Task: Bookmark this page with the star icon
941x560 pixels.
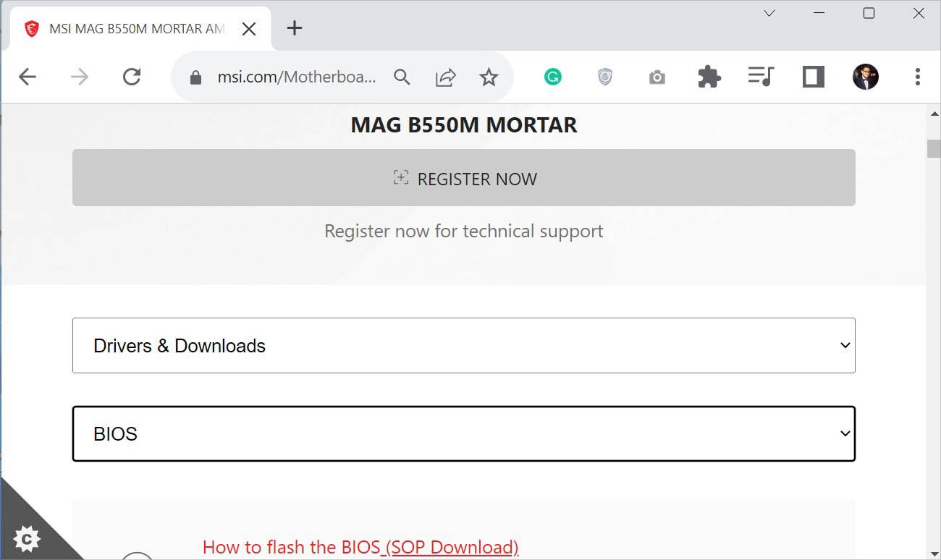Action: pos(489,77)
